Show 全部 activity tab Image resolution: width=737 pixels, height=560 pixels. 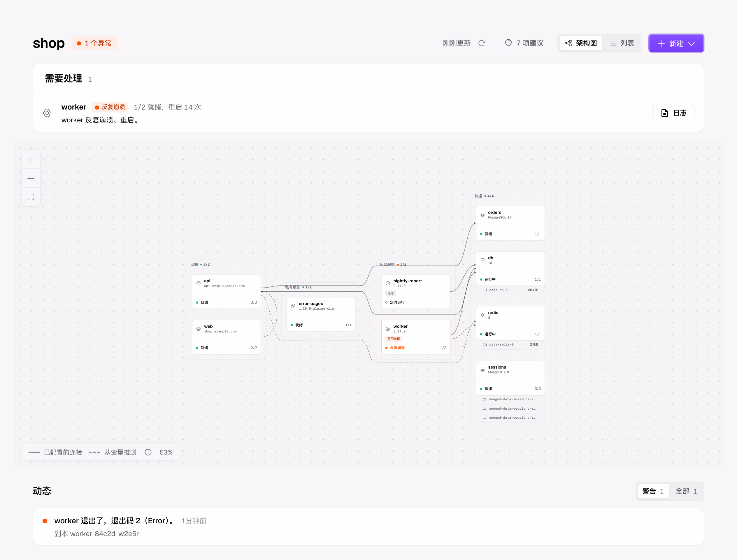point(686,491)
